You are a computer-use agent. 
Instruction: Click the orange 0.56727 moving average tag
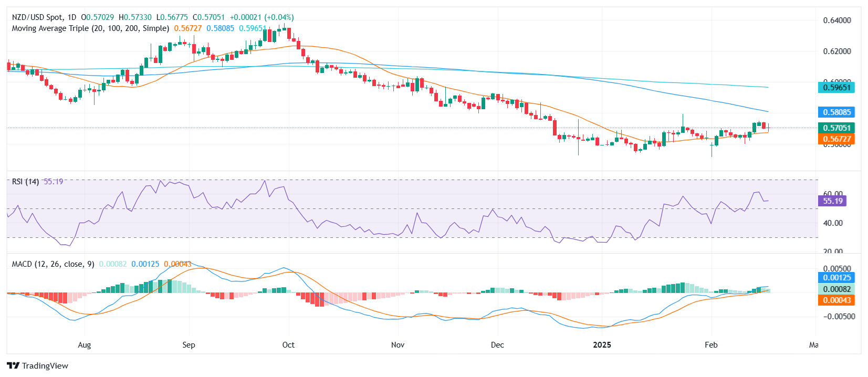(x=836, y=139)
